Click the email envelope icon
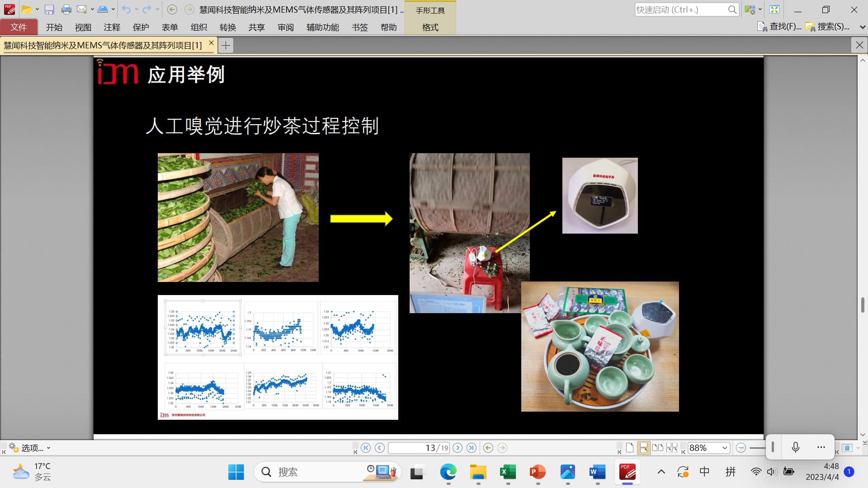 pyautogui.click(x=82, y=9)
